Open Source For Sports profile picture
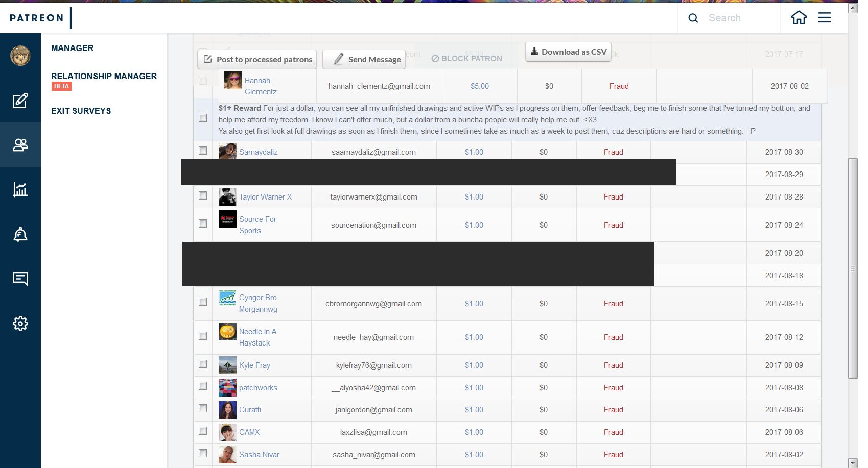 pos(227,219)
